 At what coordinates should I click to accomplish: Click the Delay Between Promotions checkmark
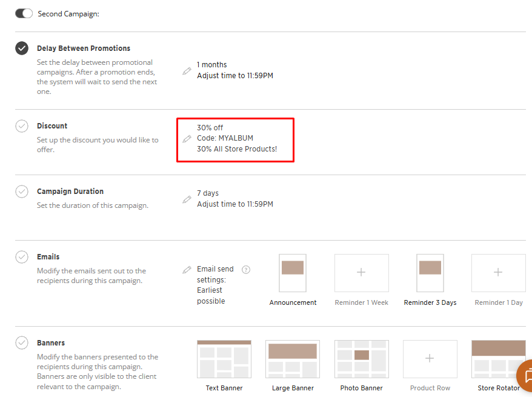click(x=22, y=48)
